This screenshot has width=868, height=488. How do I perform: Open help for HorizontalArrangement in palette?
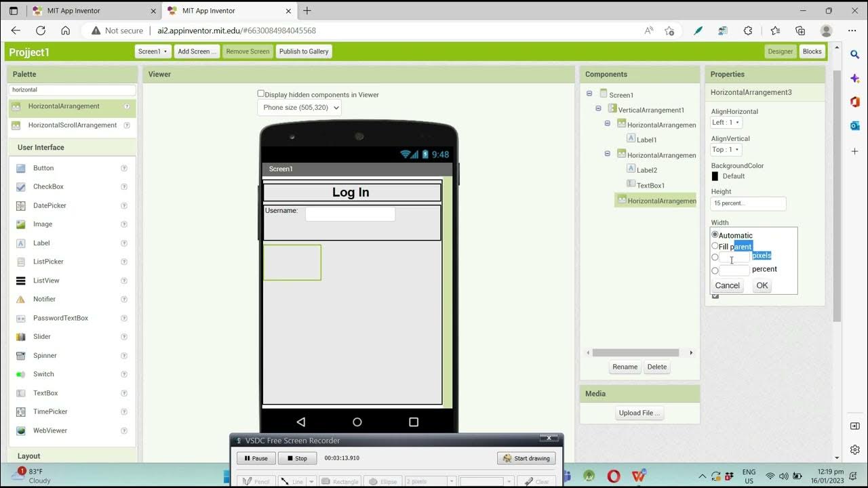click(x=127, y=106)
